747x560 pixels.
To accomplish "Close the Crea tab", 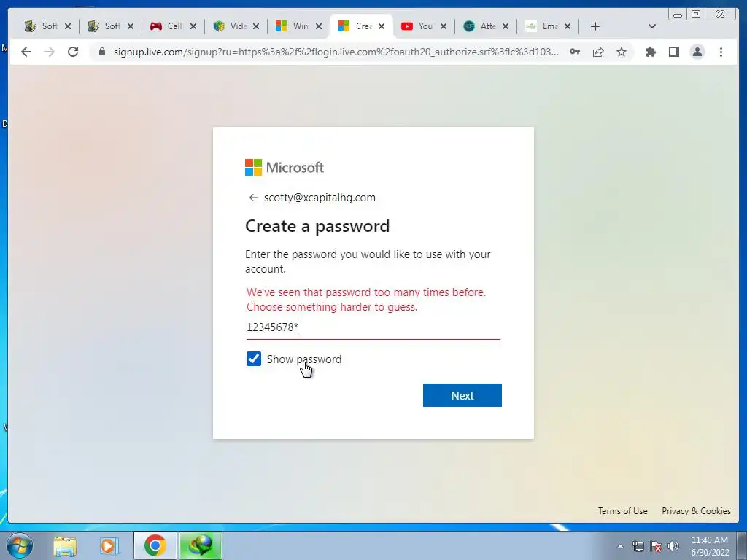I will point(381,26).
